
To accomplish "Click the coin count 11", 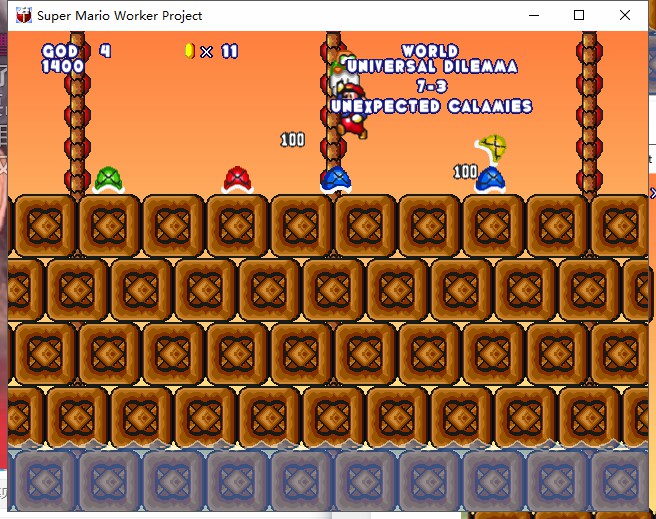I will [x=230, y=51].
